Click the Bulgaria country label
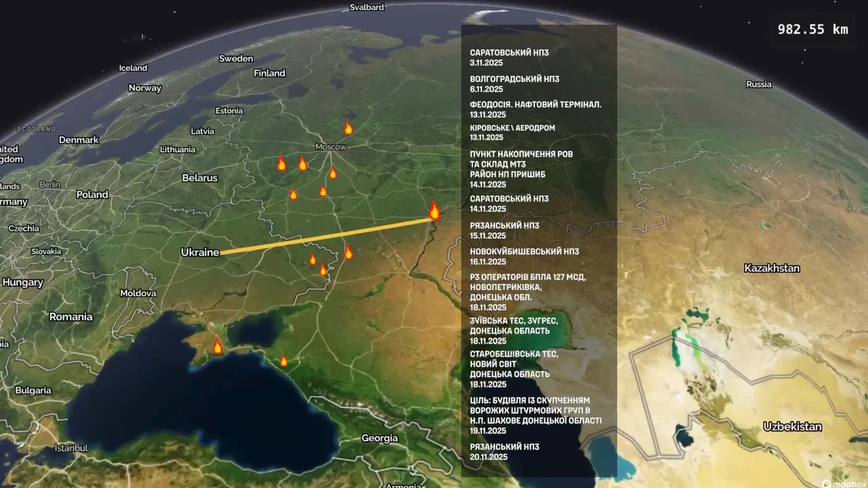Screen dimensions: 868x488 (x=33, y=390)
